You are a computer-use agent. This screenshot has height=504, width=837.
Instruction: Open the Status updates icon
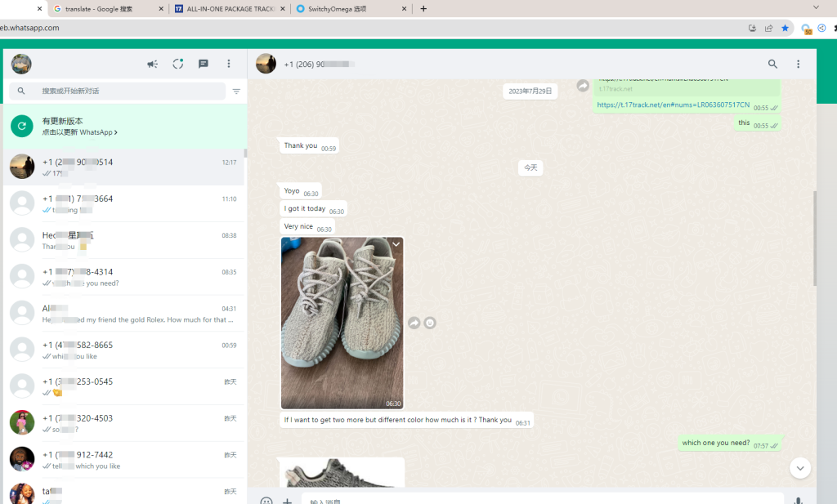pyautogui.click(x=178, y=64)
